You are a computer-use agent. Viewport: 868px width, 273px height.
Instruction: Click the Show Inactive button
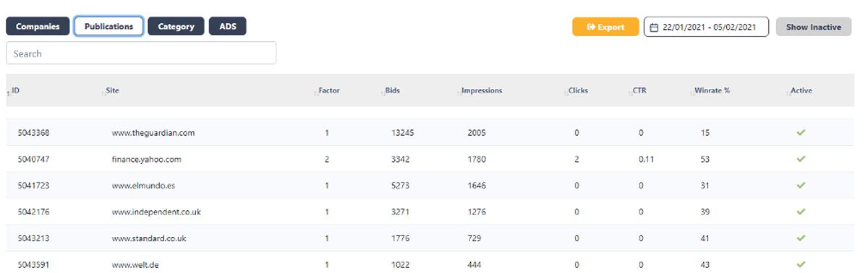pos(814,27)
